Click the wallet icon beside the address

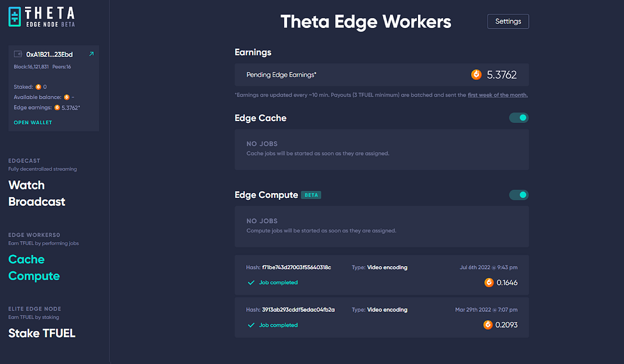click(18, 54)
